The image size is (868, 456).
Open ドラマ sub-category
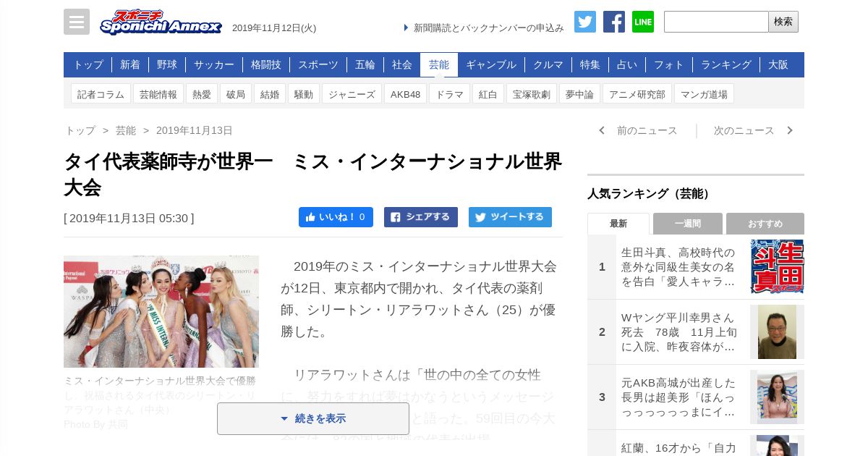pos(449,94)
